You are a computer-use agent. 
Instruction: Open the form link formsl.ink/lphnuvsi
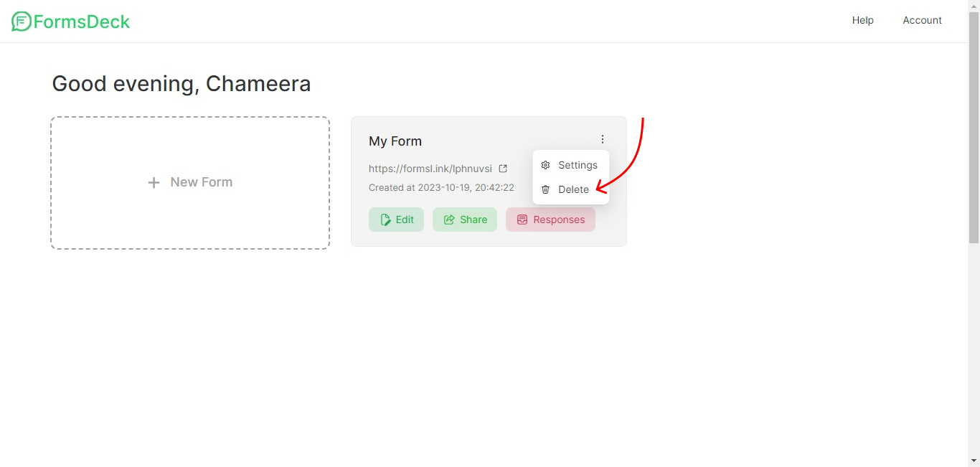point(430,168)
